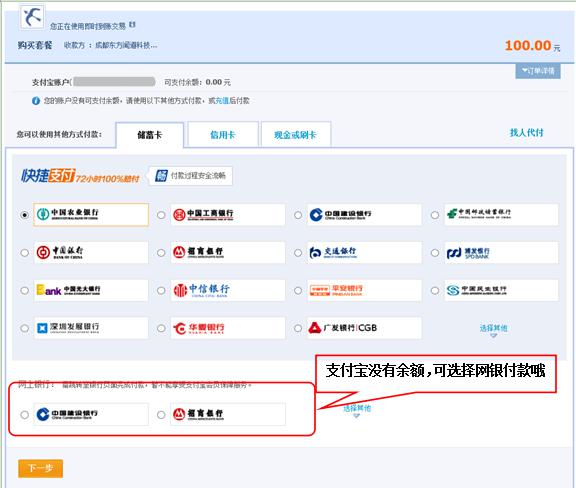The image size is (576, 488).
Task: Select ICBC 中国工商银行 radio button
Action: (x=161, y=215)
